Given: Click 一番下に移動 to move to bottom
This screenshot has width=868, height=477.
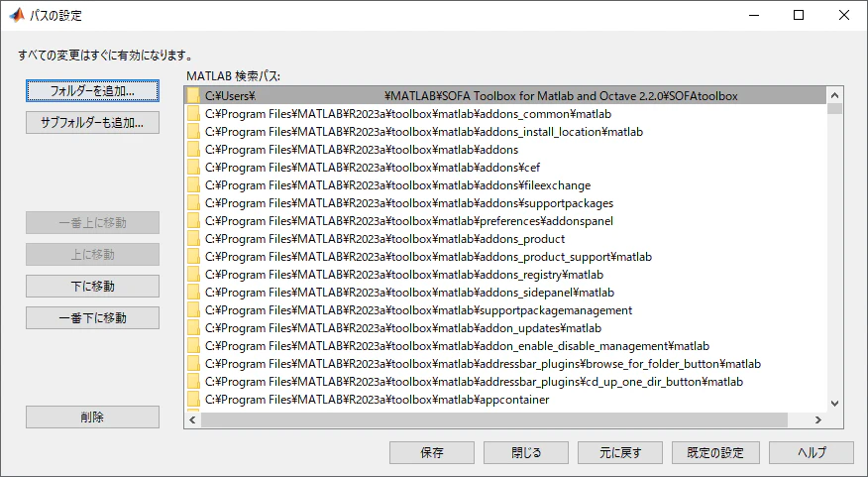Looking at the screenshot, I should [x=92, y=318].
